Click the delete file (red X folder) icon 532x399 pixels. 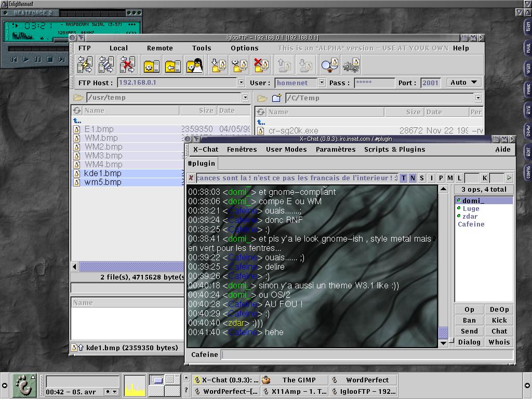point(261,65)
